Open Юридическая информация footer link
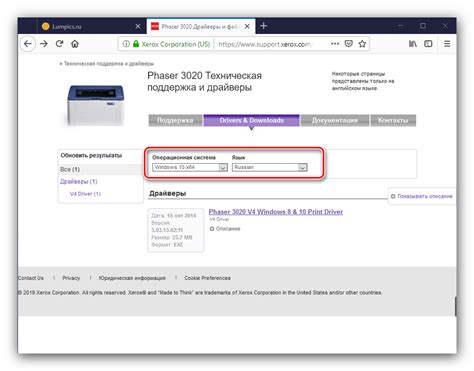The image size is (474, 371). (x=132, y=278)
